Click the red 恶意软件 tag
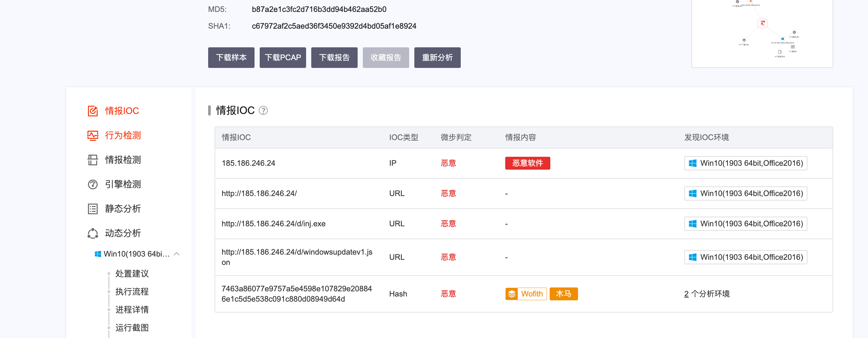 tap(527, 163)
